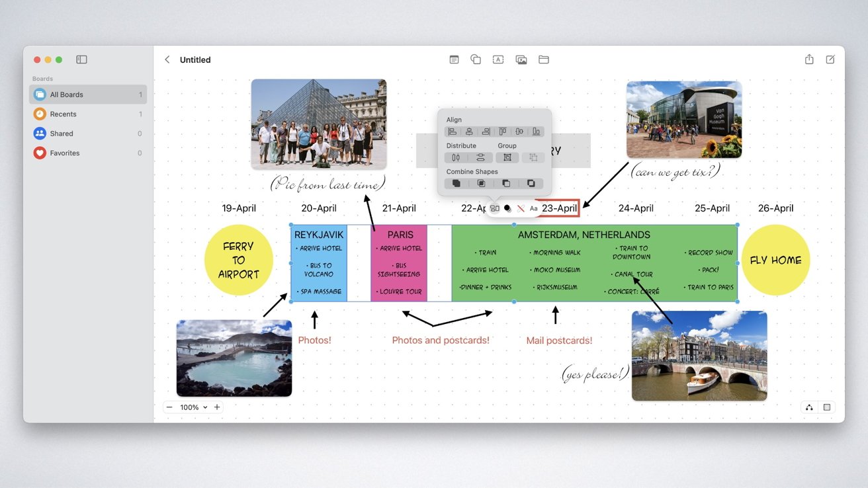Open the 100% zoom level dropdown
The image size is (868, 488).
point(194,407)
